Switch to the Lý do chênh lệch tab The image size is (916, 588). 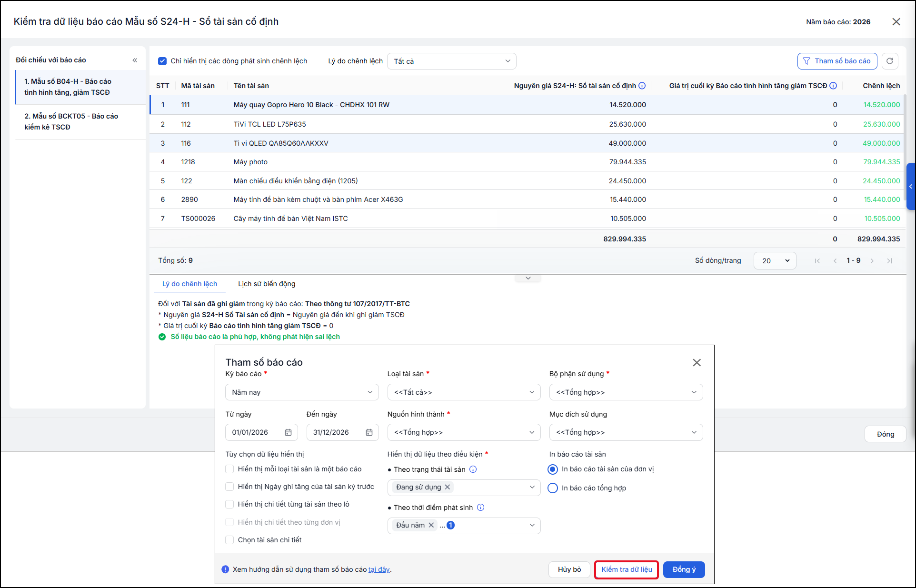(189, 284)
